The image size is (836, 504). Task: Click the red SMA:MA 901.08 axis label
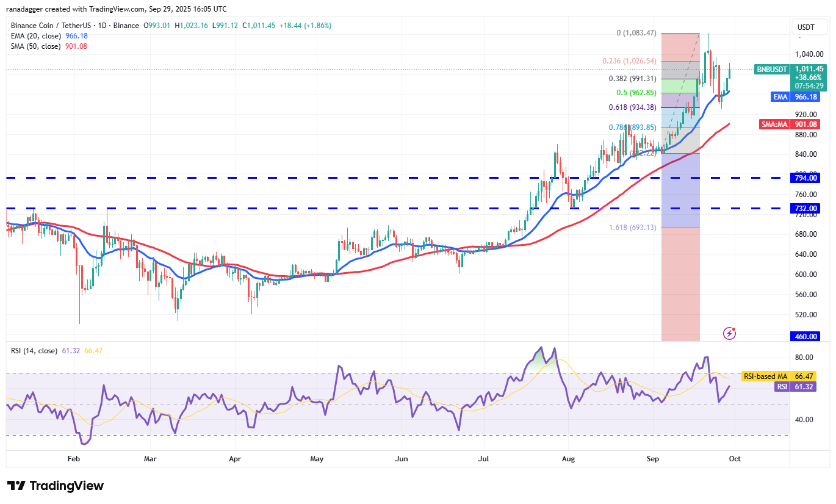(790, 124)
